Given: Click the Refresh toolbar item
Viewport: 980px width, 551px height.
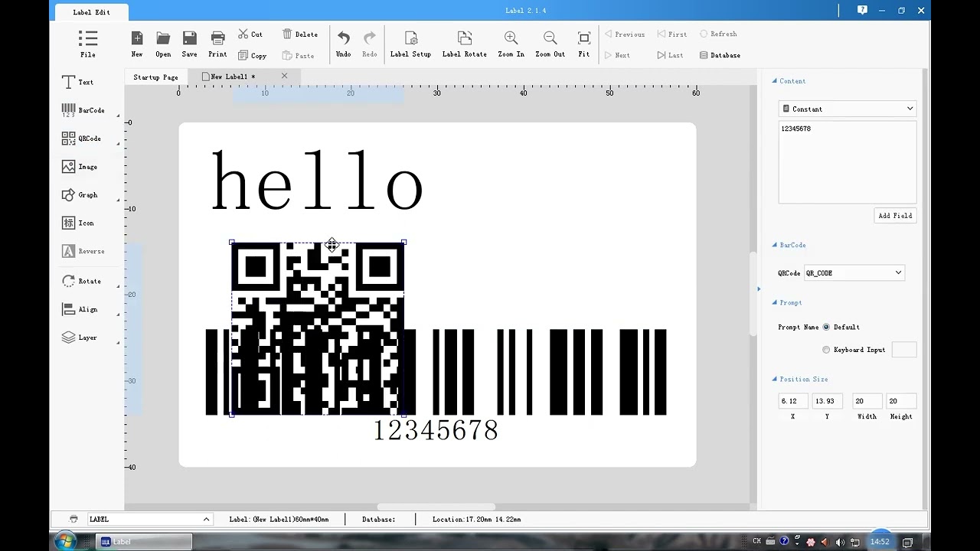Looking at the screenshot, I should tap(718, 34).
